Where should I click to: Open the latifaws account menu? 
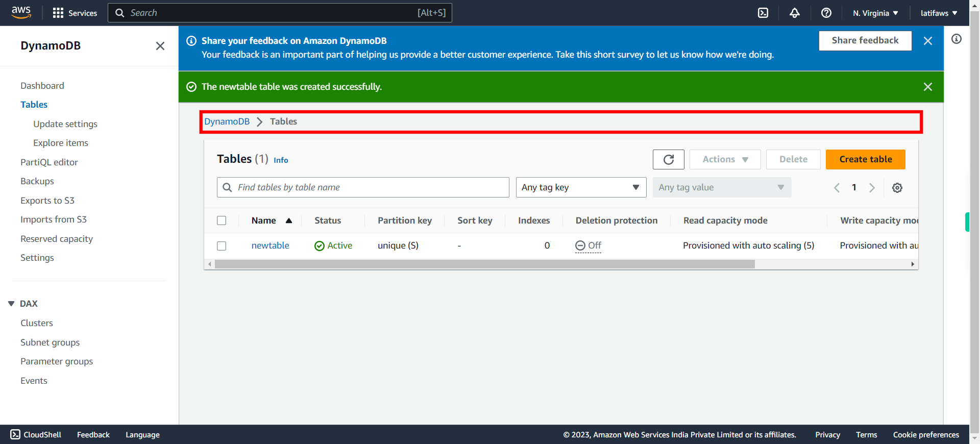(939, 13)
